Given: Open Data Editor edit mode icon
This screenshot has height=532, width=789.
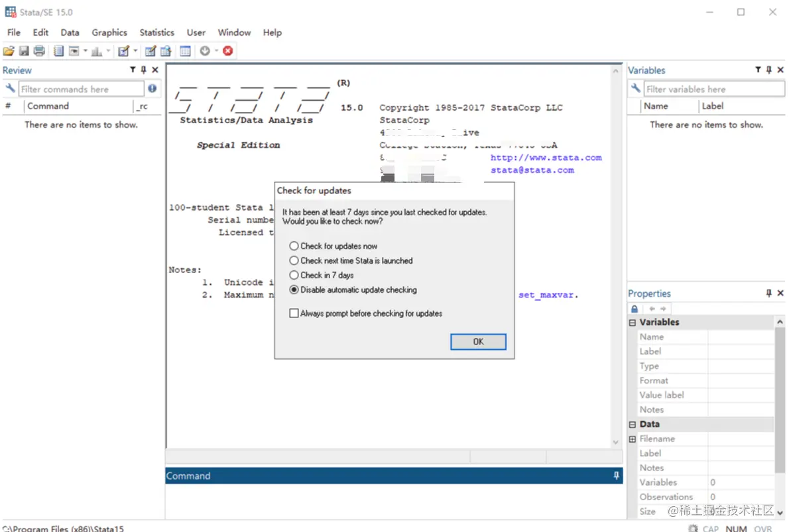Looking at the screenshot, I should tap(151, 51).
